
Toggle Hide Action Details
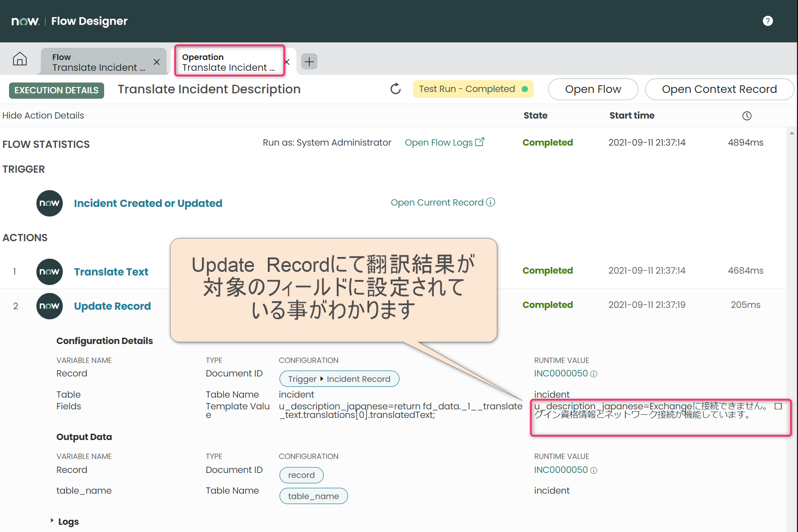43,115
